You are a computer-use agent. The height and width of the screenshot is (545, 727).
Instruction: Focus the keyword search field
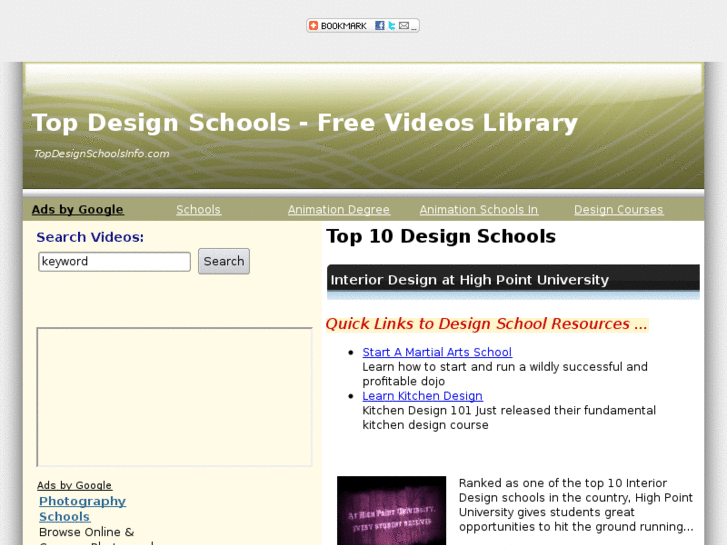(x=115, y=262)
